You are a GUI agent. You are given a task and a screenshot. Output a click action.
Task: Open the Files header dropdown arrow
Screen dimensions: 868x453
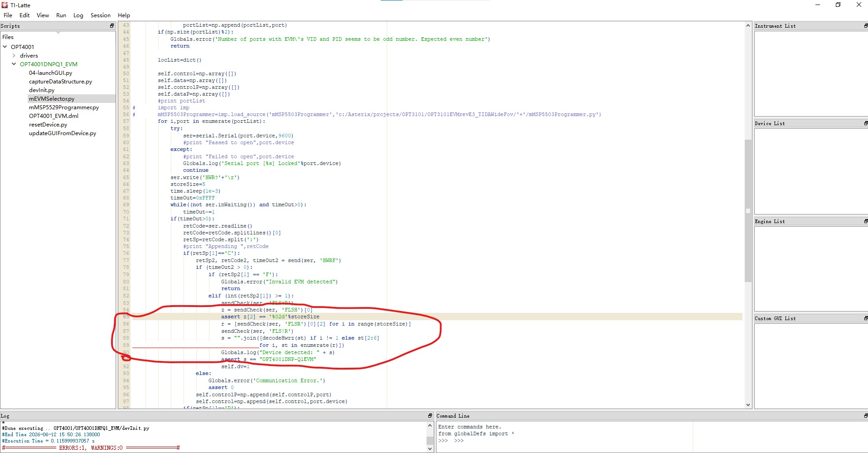point(58,33)
